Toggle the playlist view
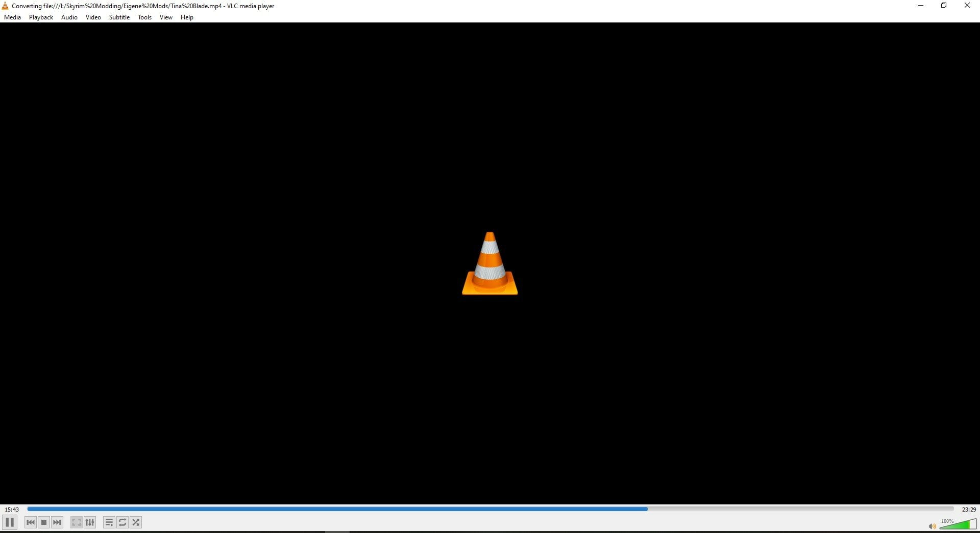 109,522
